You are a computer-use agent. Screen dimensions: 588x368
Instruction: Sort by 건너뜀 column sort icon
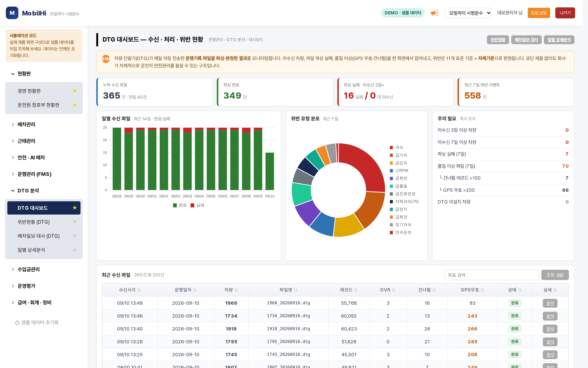click(434, 290)
